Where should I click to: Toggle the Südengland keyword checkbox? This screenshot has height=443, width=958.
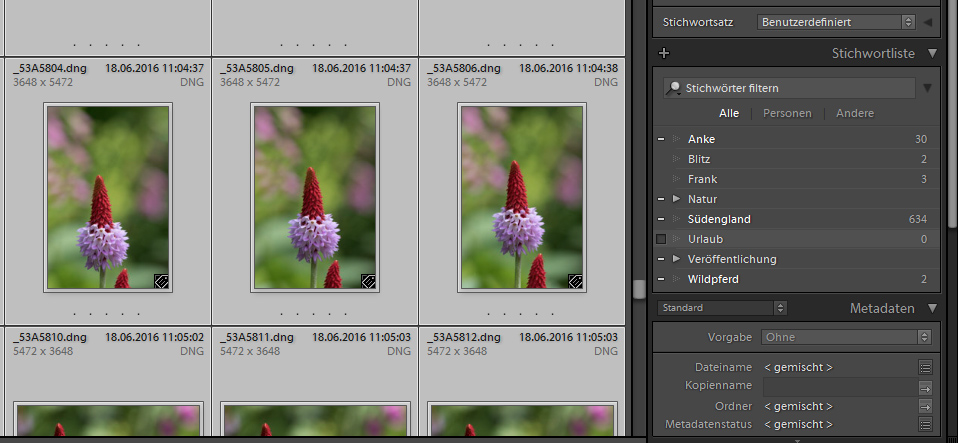pyautogui.click(x=661, y=219)
